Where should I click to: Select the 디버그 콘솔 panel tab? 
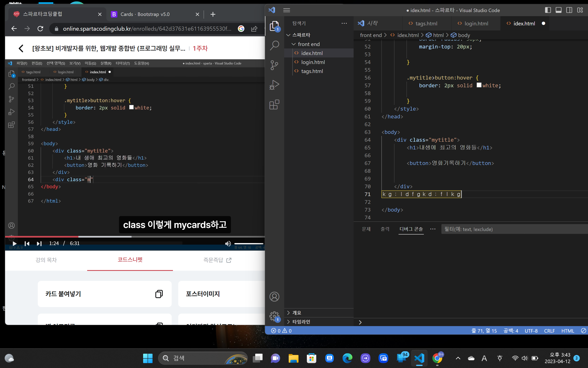pos(411,229)
